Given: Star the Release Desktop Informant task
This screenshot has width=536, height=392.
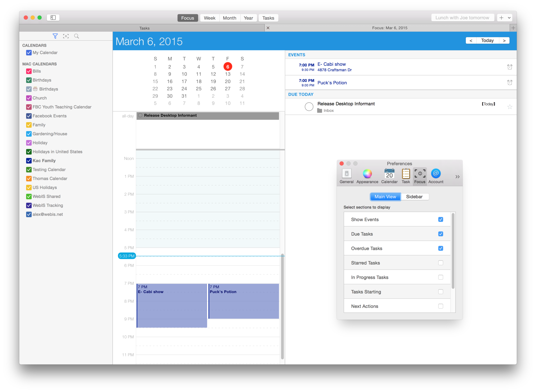Looking at the screenshot, I should tap(509, 107).
